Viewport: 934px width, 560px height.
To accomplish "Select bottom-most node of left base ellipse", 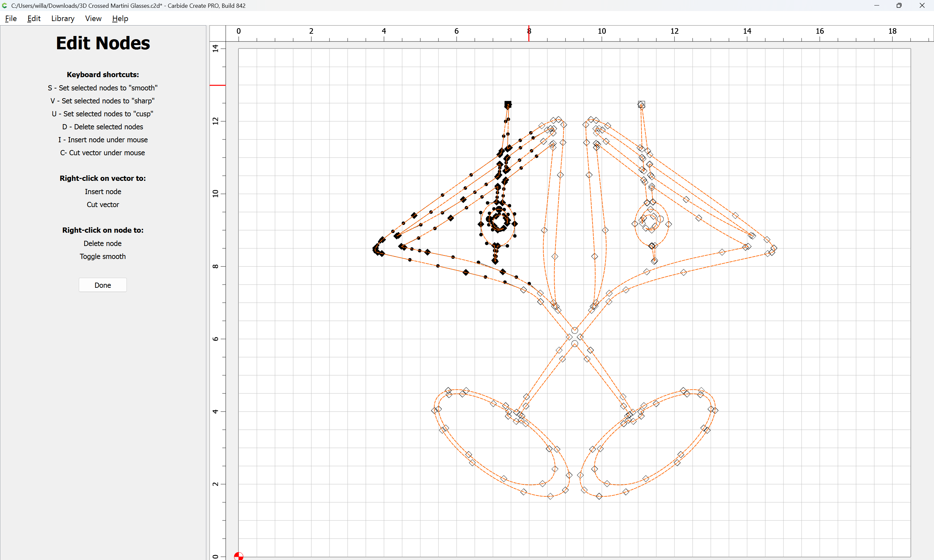I will pyautogui.click(x=550, y=496).
